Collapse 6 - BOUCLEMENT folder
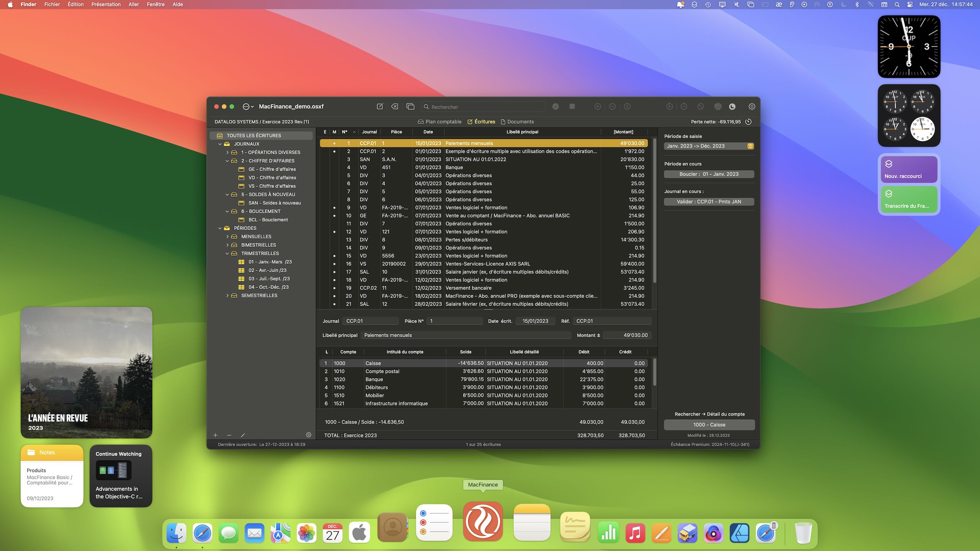This screenshot has height=551, width=980. point(227,211)
